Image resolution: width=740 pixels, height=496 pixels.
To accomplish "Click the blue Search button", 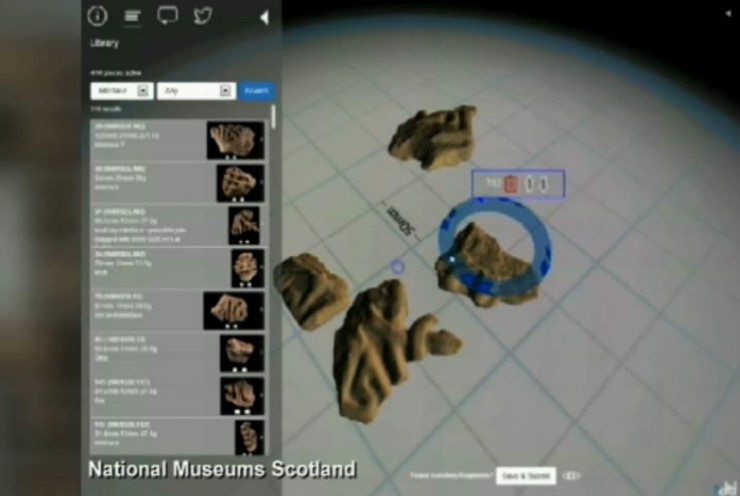I will 257,91.
